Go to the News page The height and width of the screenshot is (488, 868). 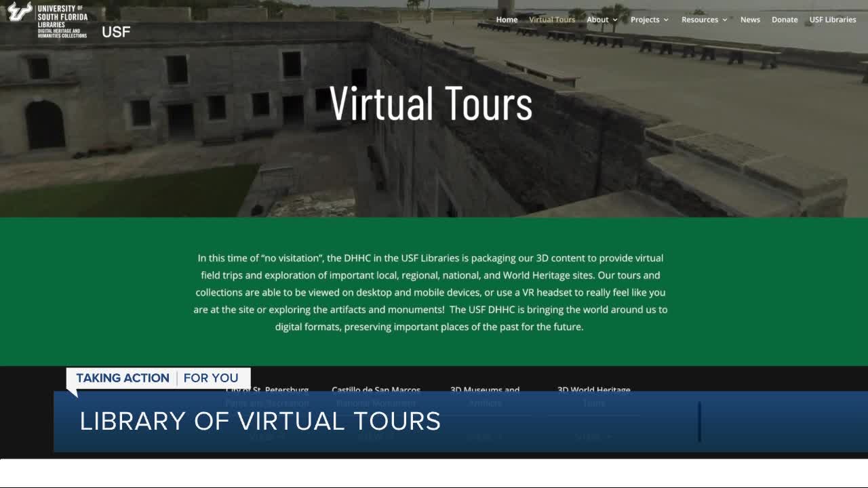click(x=750, y=20)
